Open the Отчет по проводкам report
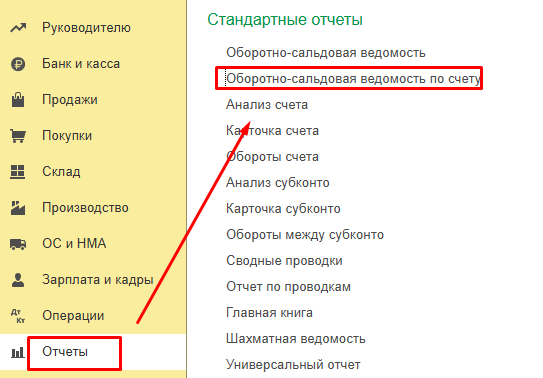543x378 pixels. point(288,287)
